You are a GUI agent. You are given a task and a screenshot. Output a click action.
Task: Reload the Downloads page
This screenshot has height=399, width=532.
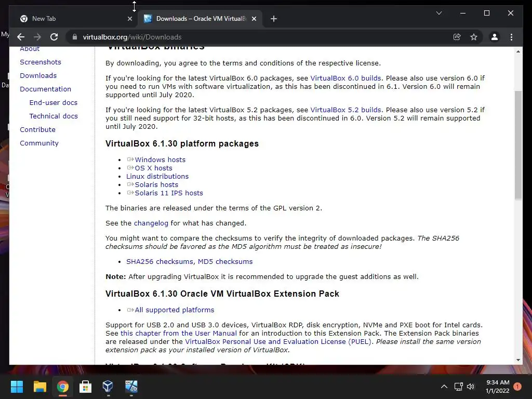[54, 37]
